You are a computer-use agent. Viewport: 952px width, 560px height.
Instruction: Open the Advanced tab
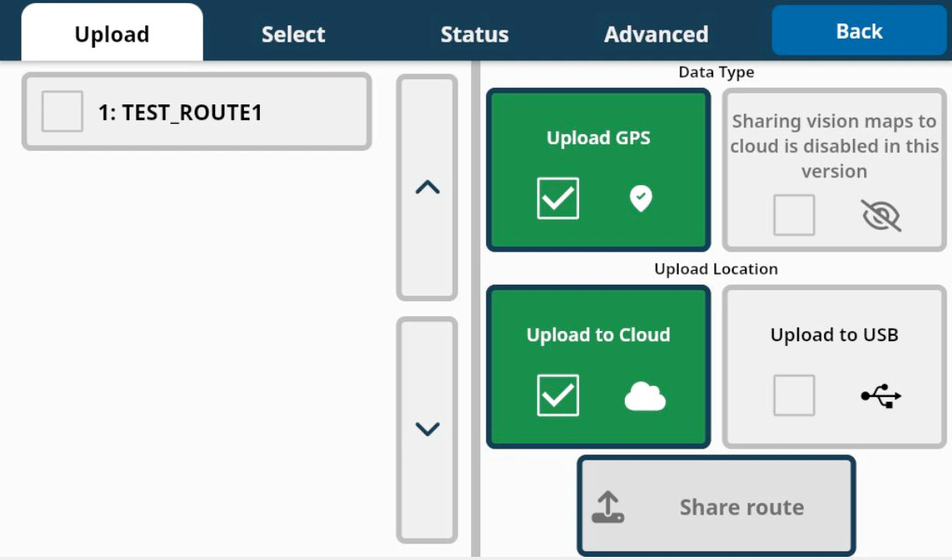pyautogui.click(x=656, y=33)
